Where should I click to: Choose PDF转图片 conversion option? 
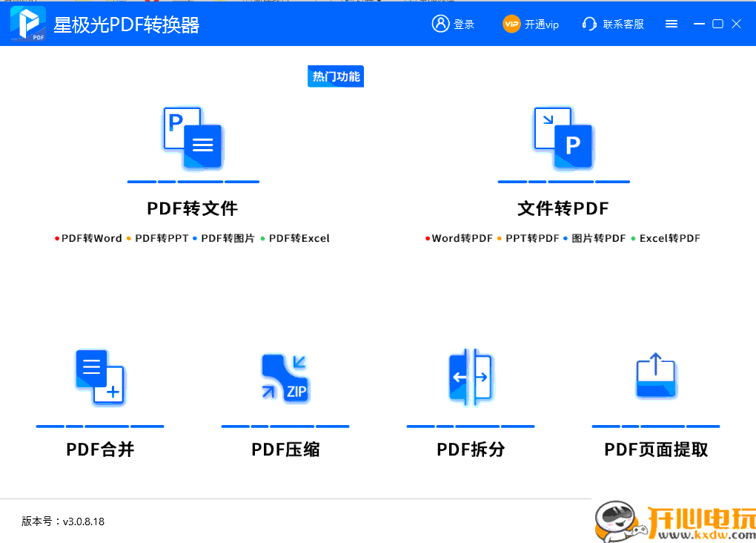click(x=228, y=238)
